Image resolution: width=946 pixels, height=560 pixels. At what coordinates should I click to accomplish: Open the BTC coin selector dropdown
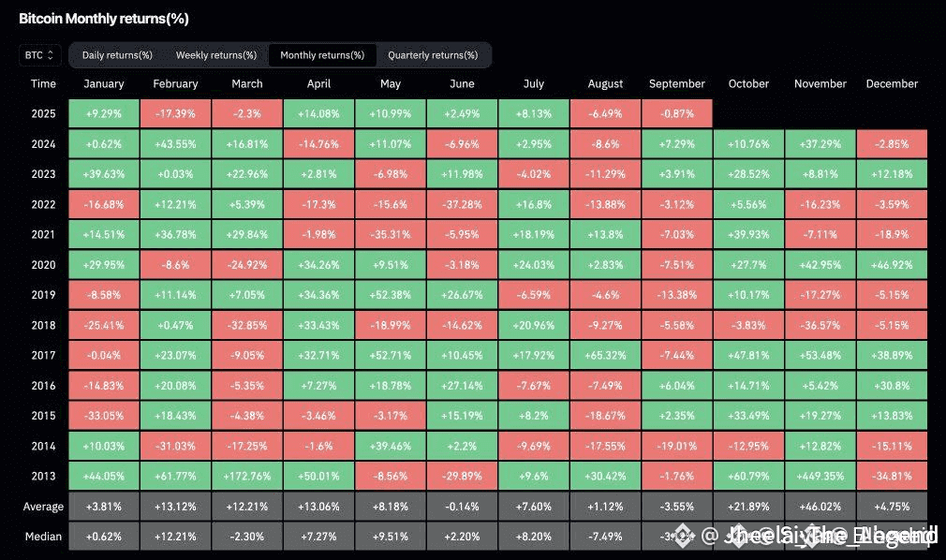click(x=40, y=55)
